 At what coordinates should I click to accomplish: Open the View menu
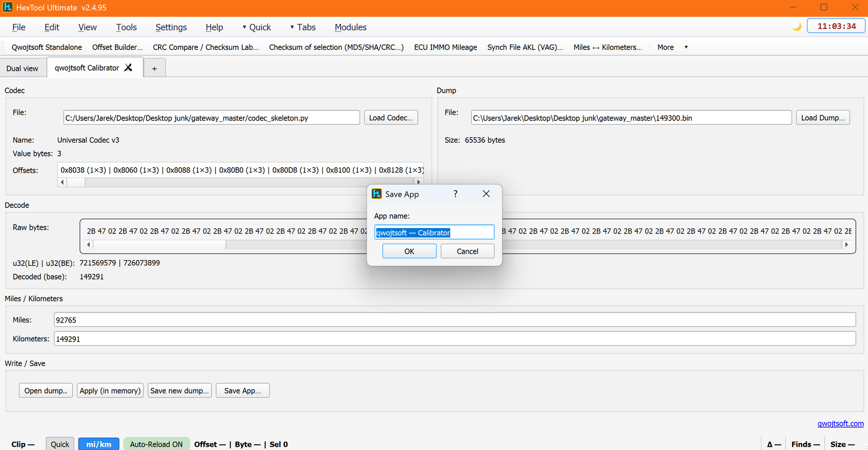[x=87, y=27]
